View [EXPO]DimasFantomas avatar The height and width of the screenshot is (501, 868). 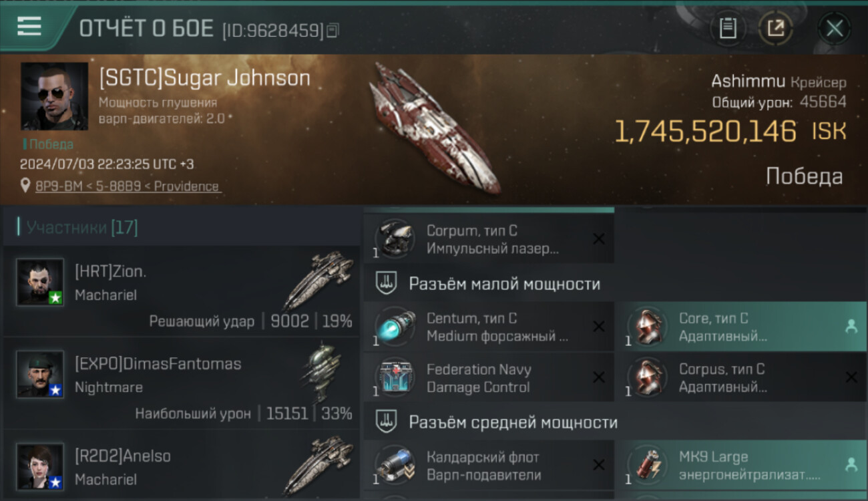click(x=40, y=374)
